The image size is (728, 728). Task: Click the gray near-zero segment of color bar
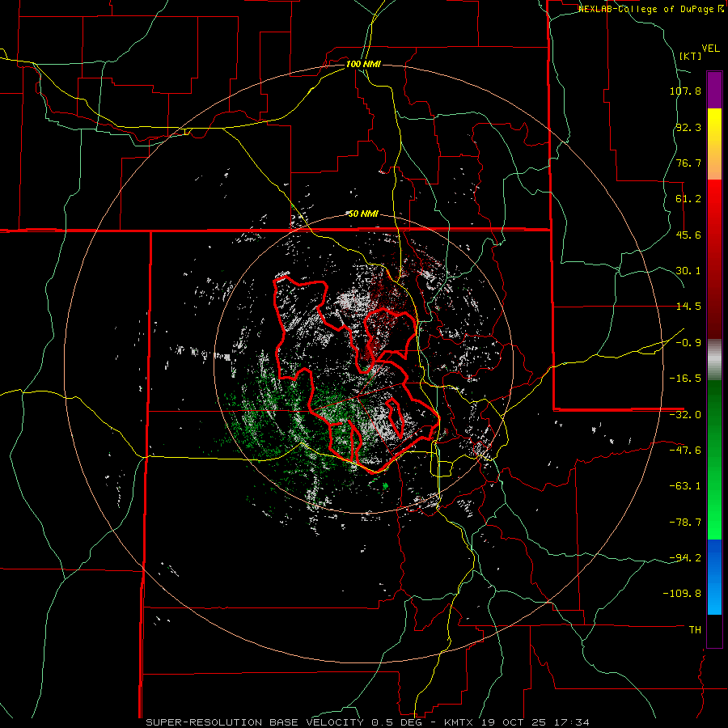[x=714, y=360]
